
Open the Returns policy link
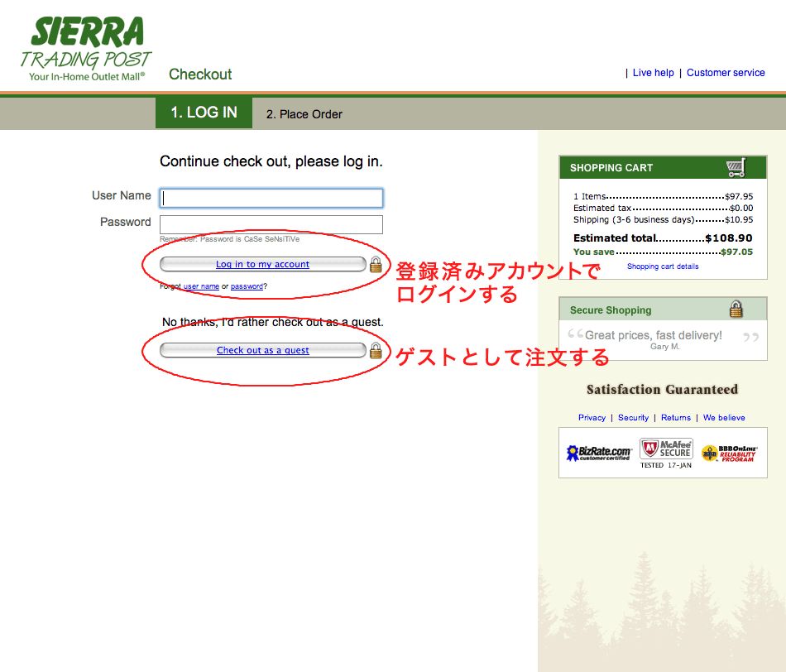coord(676,418)
